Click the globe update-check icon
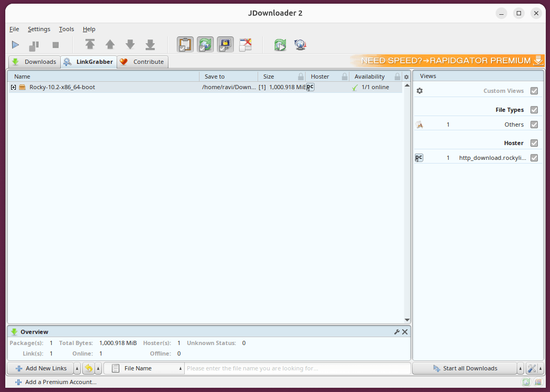This screenshot has width=550, height=392. (301, 44)
